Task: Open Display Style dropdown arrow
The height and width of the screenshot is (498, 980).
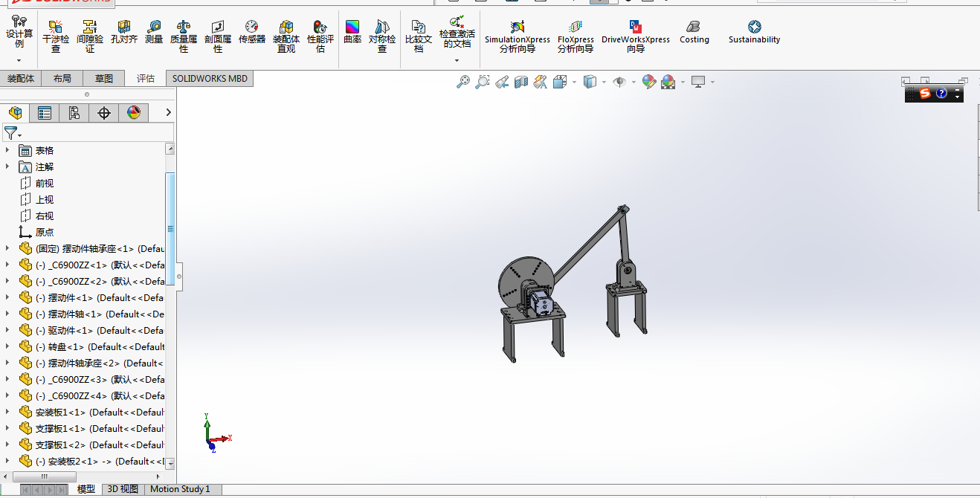Action: pos(604,83)
